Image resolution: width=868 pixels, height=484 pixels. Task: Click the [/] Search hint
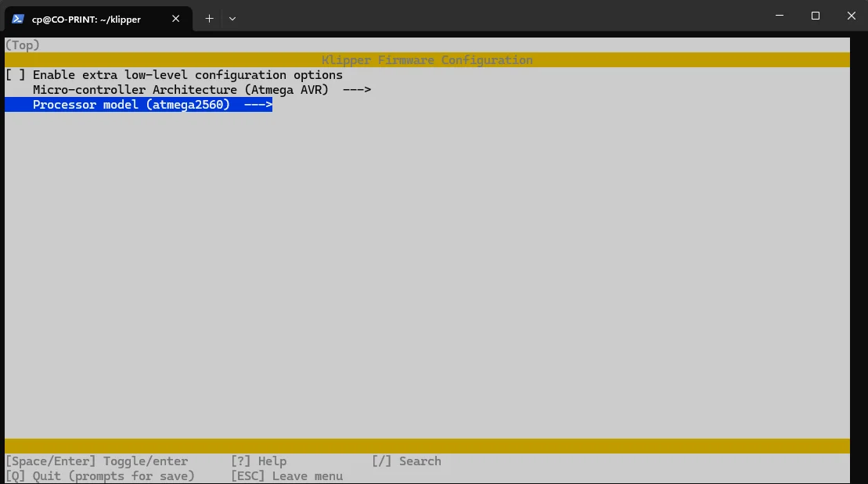[x=406, y=461]
